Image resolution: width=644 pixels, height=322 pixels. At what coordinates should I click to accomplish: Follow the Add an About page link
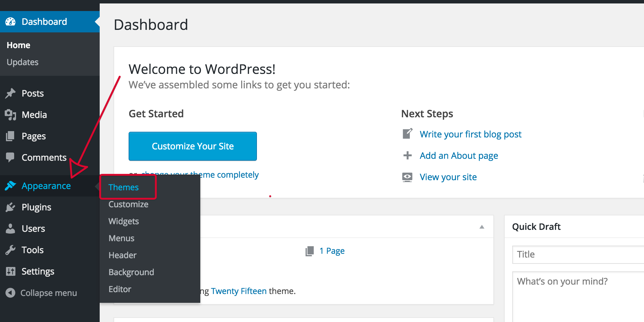click(459, 156)
